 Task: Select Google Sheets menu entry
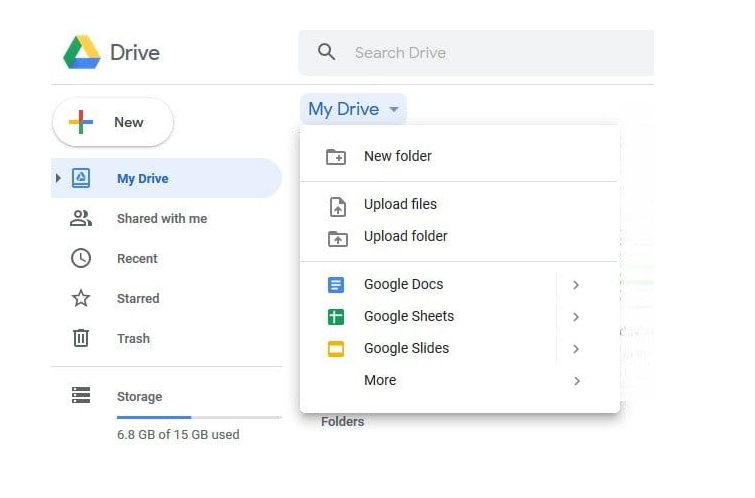point(460,316)
